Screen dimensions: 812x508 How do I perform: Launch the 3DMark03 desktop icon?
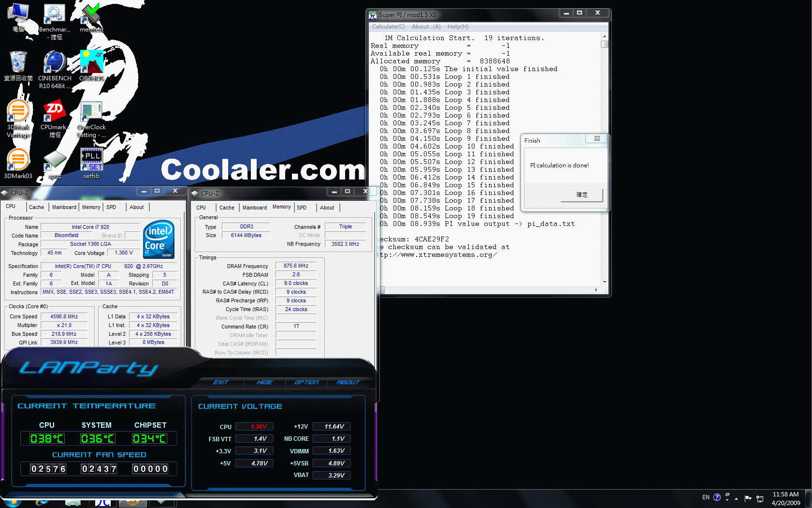pyautogui.click(x=18, y=164)
